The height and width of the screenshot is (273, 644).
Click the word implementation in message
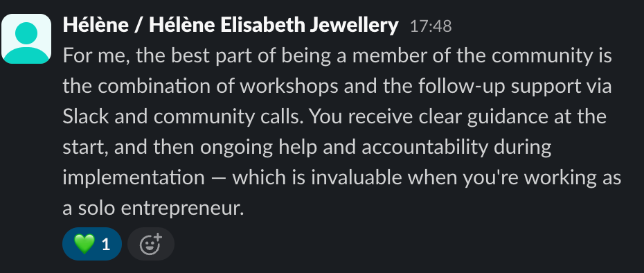pos(134,178)
